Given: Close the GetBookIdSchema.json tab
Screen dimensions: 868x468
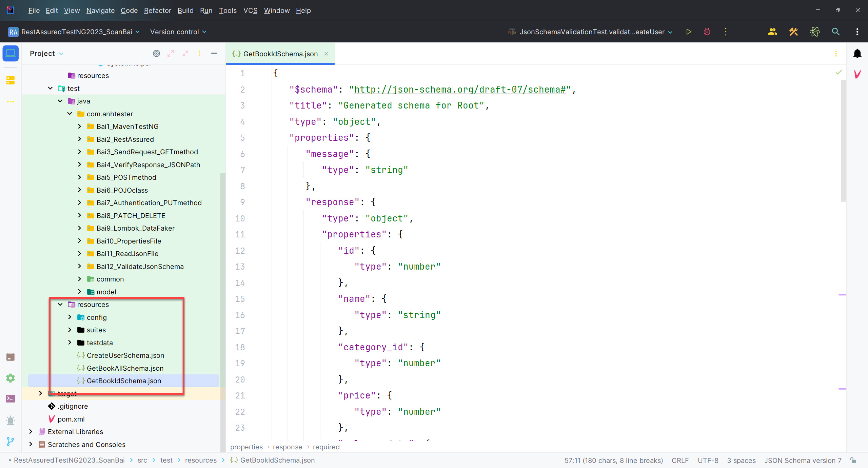Looking at the screenshot, I should 326,54.
